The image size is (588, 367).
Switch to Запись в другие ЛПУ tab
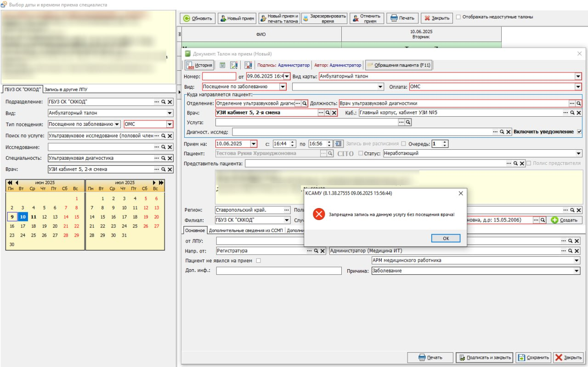click(x=65, y=89)
